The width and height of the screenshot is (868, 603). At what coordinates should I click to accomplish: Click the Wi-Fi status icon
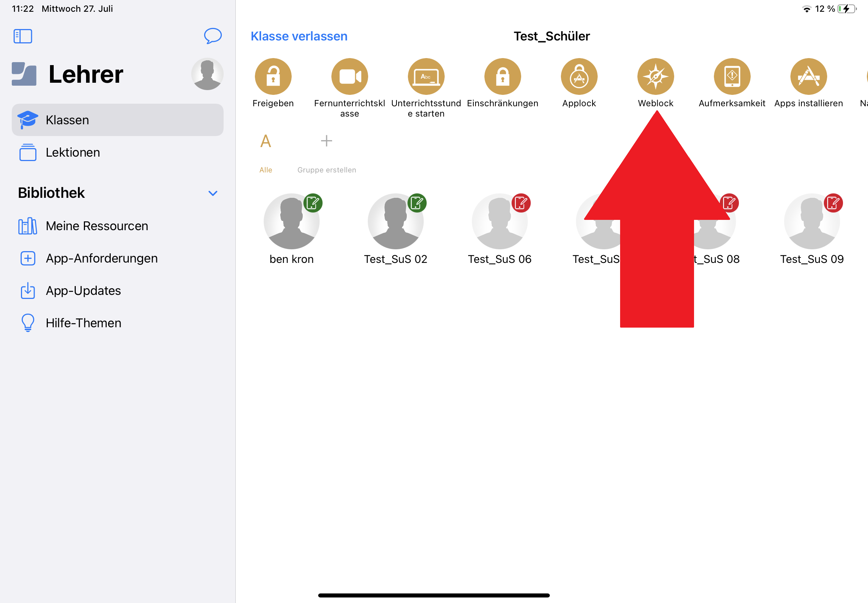click(x=807, y=9)
